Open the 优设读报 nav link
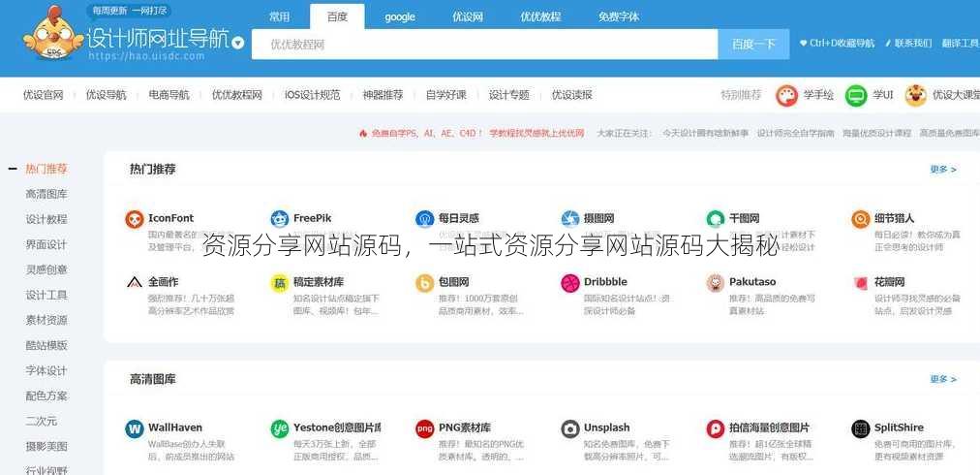Viewport: 980px width, 475px height. click(572, 95)
